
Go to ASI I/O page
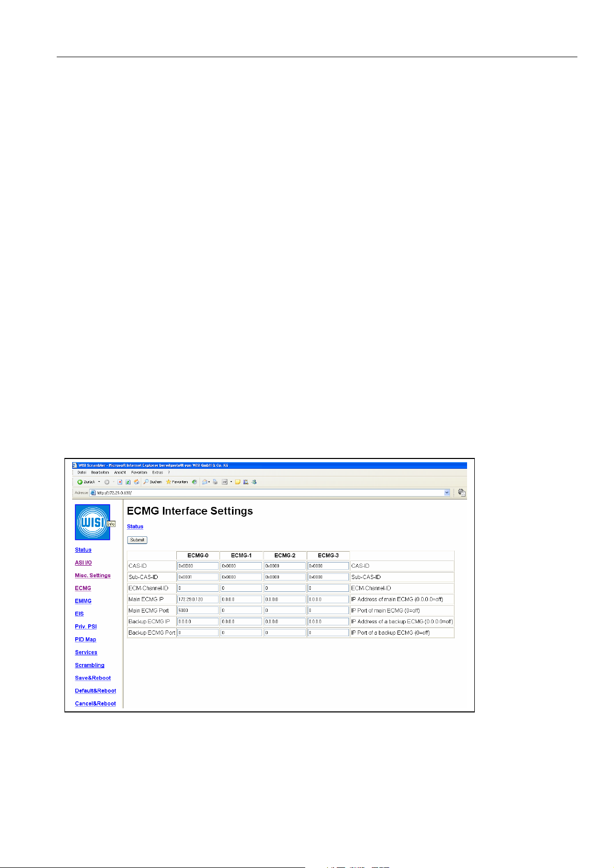point(83,563)
